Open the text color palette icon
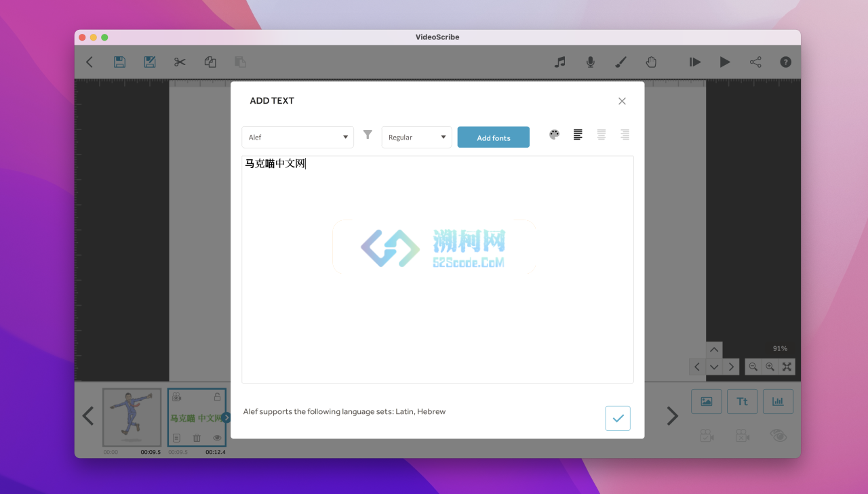The width and height of the screenshot is (868, 494). tap(554, 135)
